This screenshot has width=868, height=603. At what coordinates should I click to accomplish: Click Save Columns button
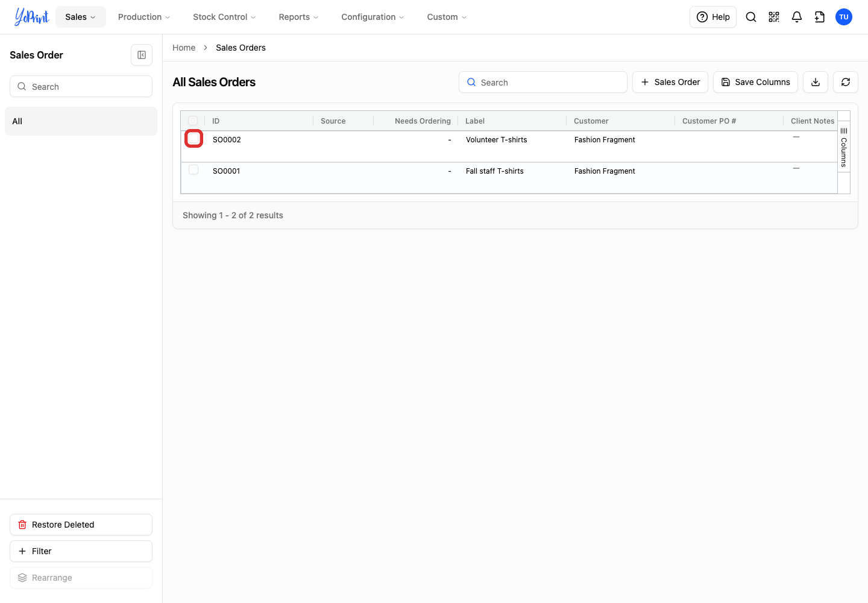point(755,82)
